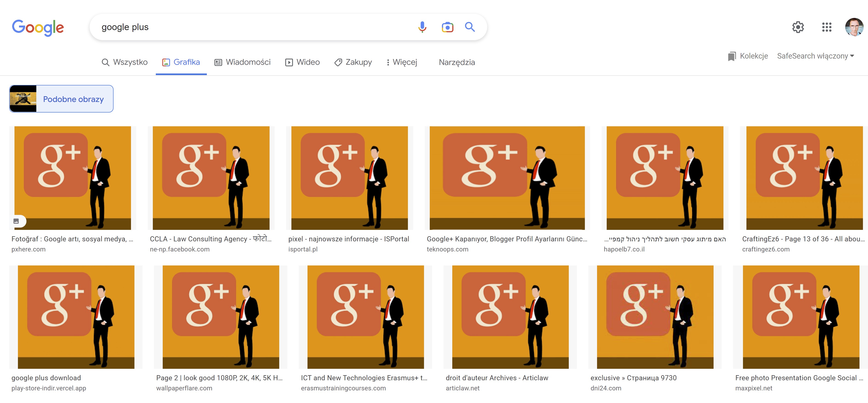Open the maxpixel.net Free photo thumbnail
Viewport: 868px width, 403px height.
click(x=801, y=317)
